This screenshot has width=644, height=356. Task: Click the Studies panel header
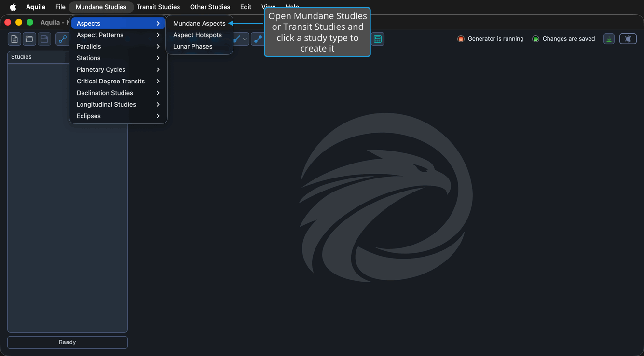pyautogui.click(x=38, y=57)
